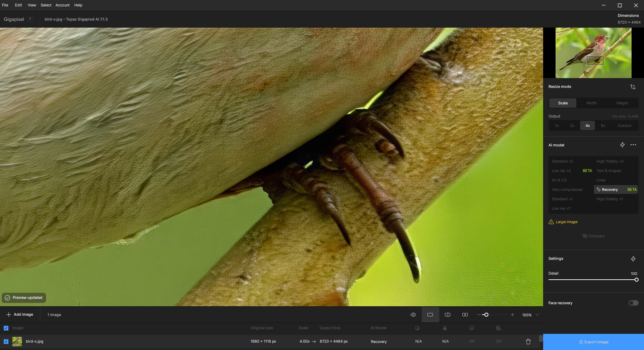Click the Add image button
This screenshot has width=644, height=350.
coord(20,314)
